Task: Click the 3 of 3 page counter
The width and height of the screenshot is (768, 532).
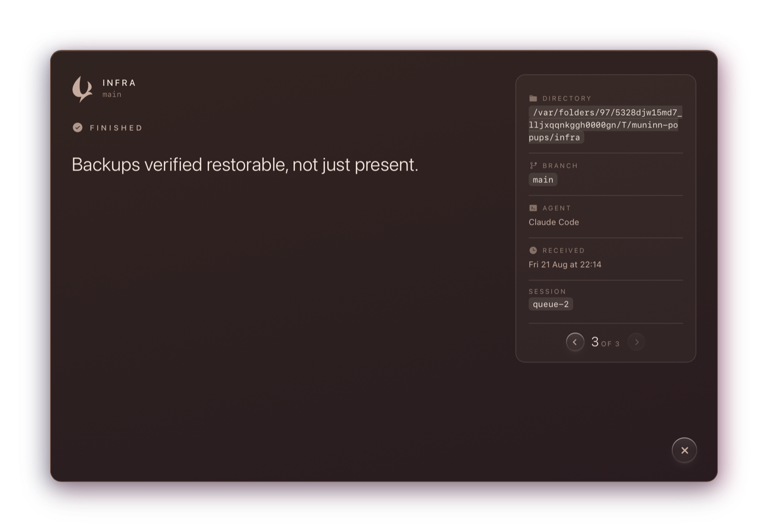Action: tap(605, 342)
